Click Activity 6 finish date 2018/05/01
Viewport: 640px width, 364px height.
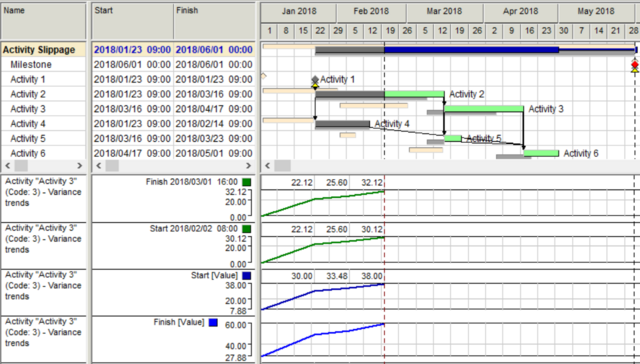point(214,153)
